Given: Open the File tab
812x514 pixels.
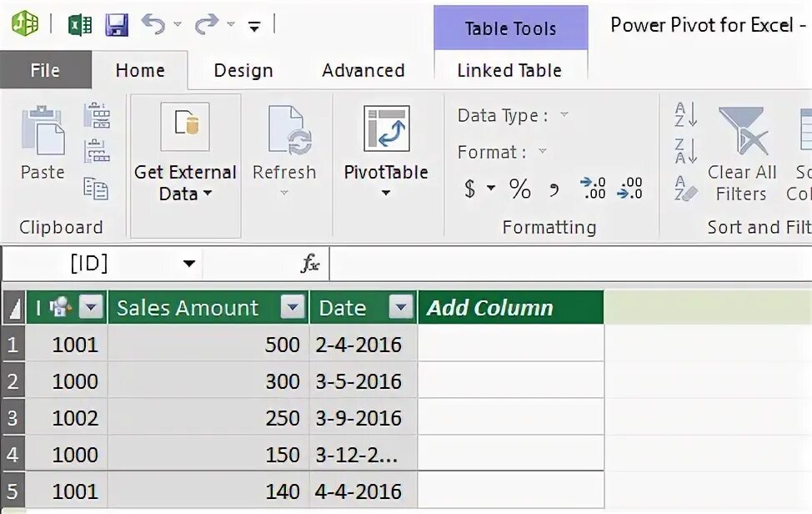Looking at the screenshot, I should 46,70.
